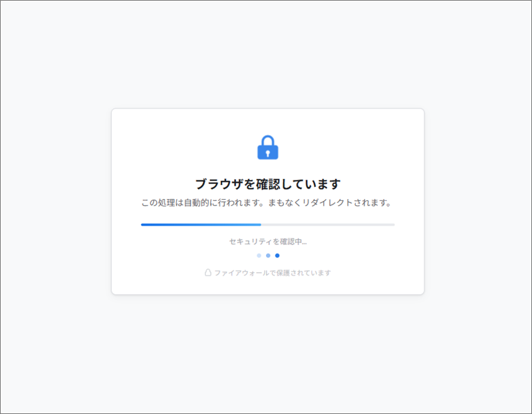Viewport: 532px width, 414px height.
Task: Click the keyhole in the padlock icon
Action: (268, 154)
